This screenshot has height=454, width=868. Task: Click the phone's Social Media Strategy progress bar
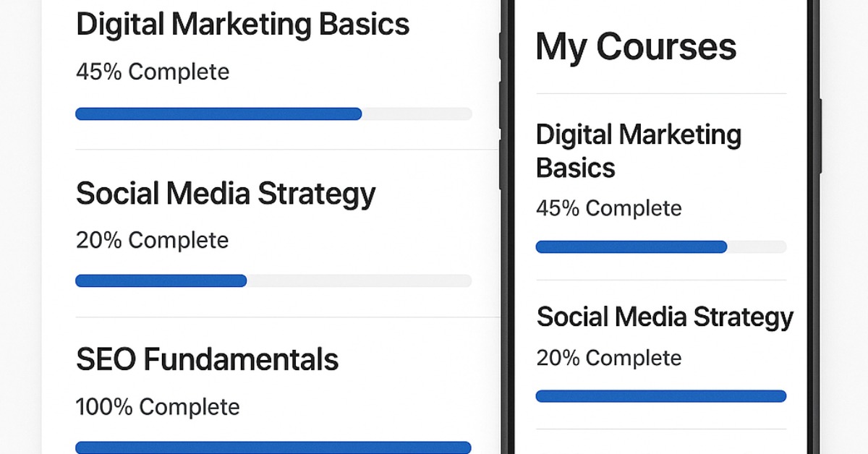point(660,396)
